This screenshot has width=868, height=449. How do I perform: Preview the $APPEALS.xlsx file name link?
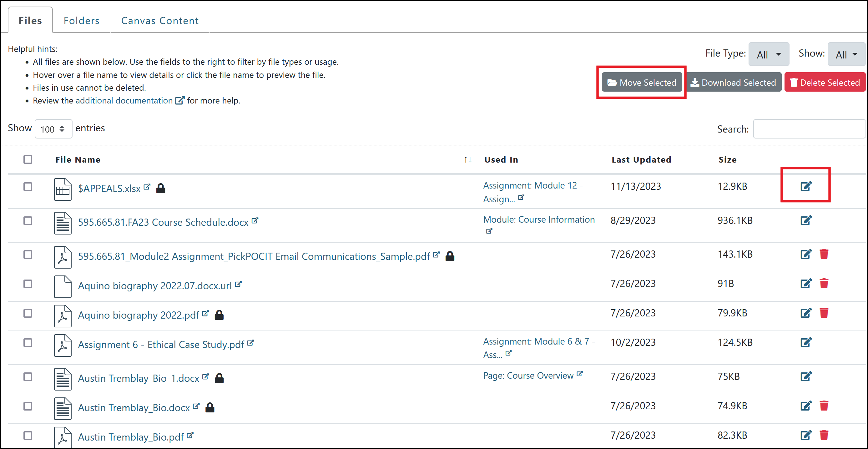[109, 188]
